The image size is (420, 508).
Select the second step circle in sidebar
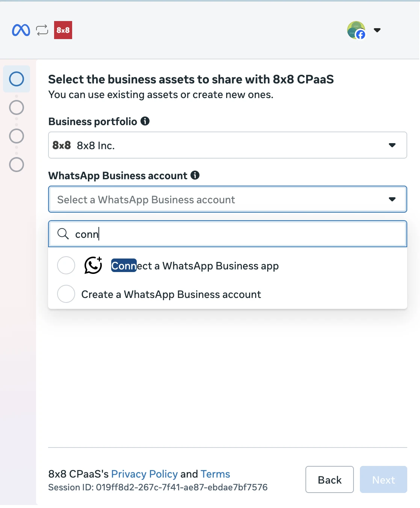[x=17, y=107]
